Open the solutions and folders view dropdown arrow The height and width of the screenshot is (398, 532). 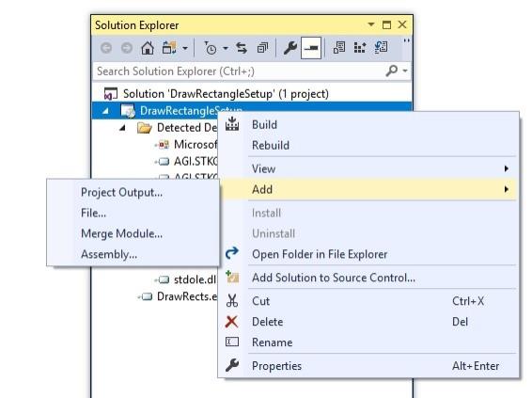pyautogui.click(x=185, y=48)
